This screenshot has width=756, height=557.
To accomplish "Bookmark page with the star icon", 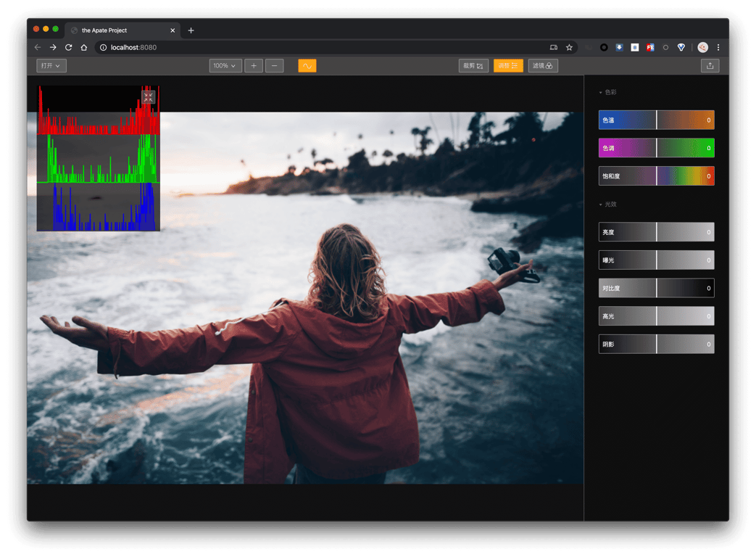I will click(x=570, y=48).
